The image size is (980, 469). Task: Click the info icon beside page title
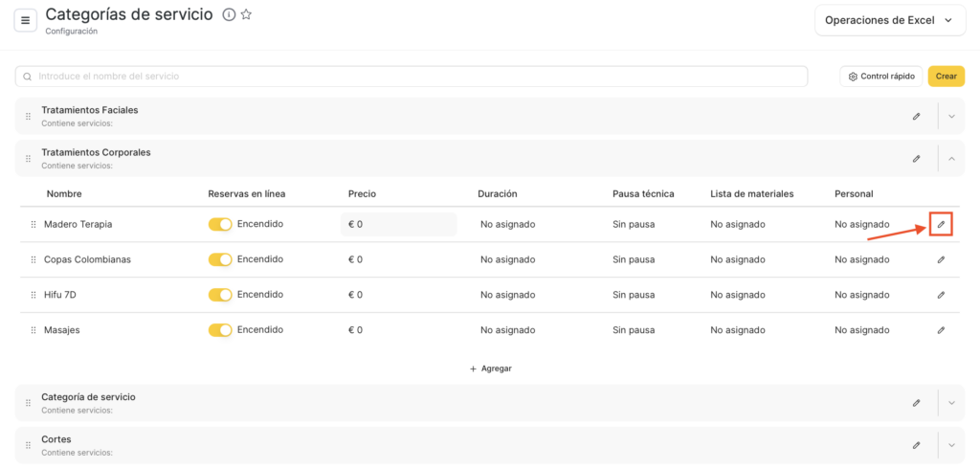(x=229, y=14)
